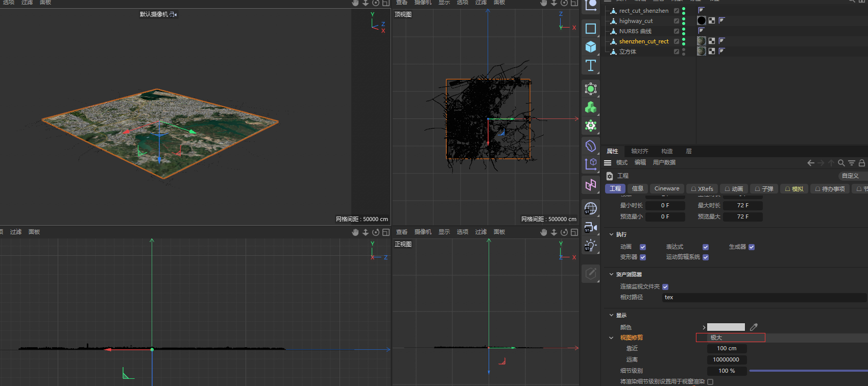Screen dimensions: 868x386
Task: Toggle visibility dots for rect_cut_shenzhen
Action: tap(684, 11)
